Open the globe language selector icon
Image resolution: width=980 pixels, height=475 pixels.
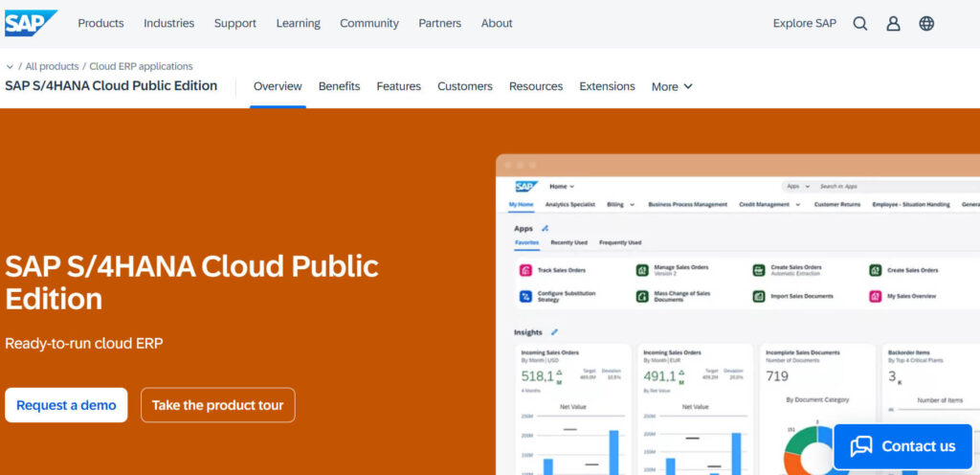pyautogui.click(x=926, y=24)
